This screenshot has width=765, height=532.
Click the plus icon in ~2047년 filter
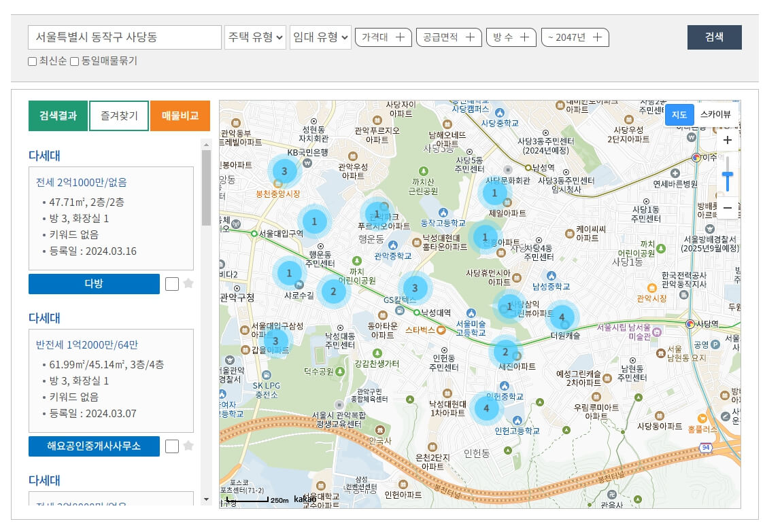pos(597,37)
